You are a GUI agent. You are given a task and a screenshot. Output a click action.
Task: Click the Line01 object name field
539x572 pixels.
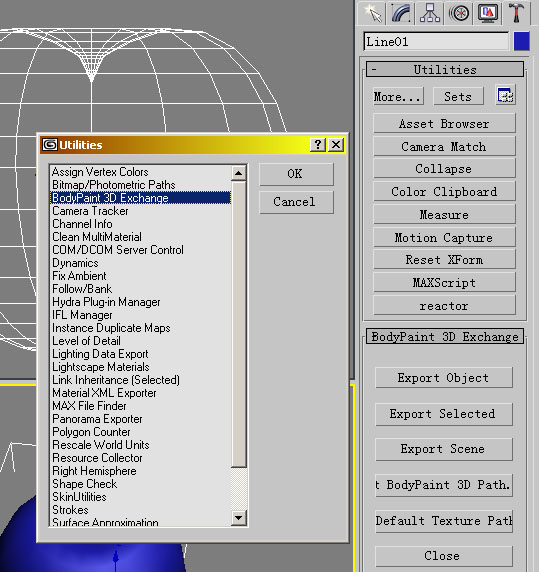pyautogui.click(x=436, y=42)
